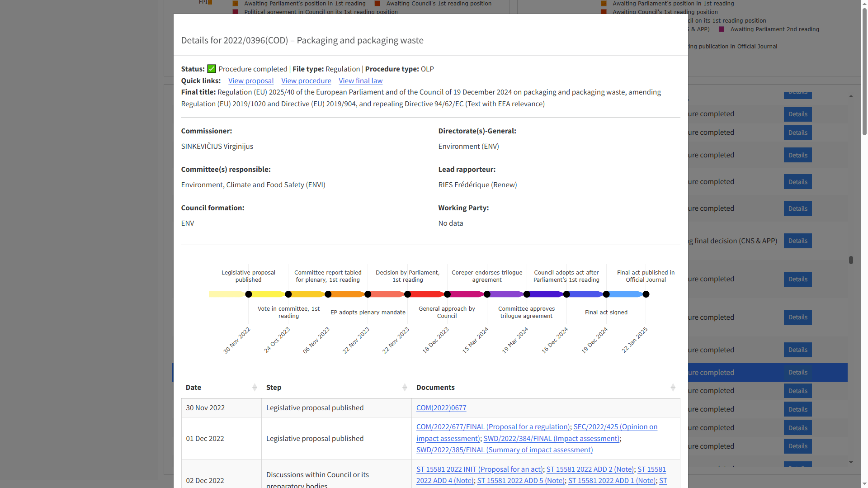Select the 22 Jan 2025 timeline dot

coord(646,294)
